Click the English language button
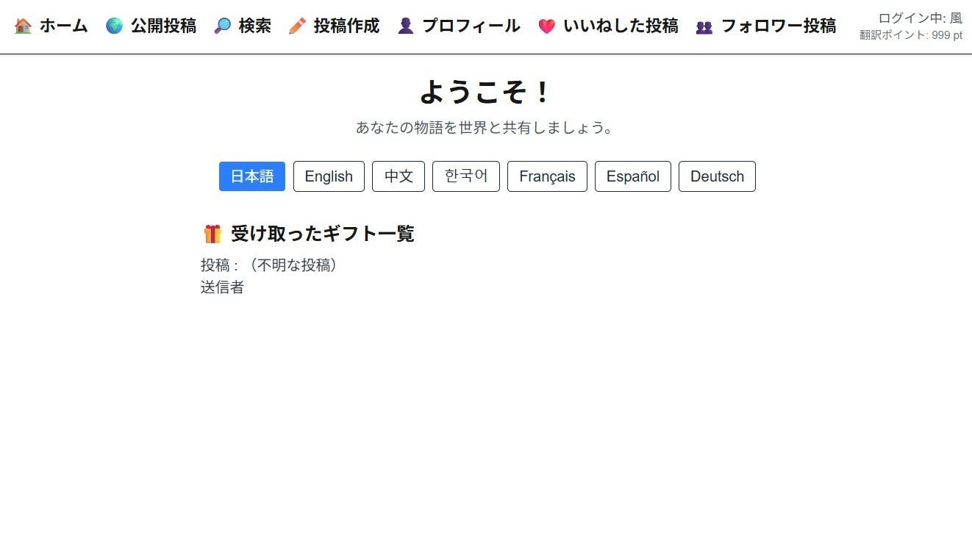 pyautogui.click(x=329, y=176)
